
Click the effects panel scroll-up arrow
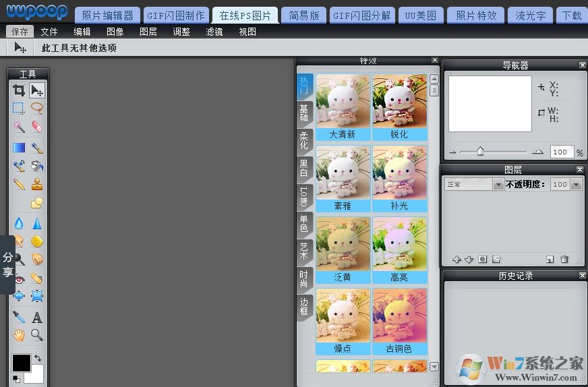(x=434, y=79)
